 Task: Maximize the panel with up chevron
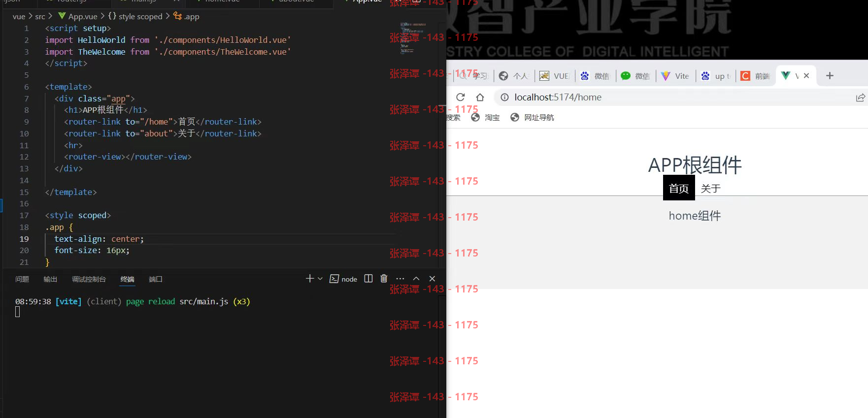tap(416, 279)
